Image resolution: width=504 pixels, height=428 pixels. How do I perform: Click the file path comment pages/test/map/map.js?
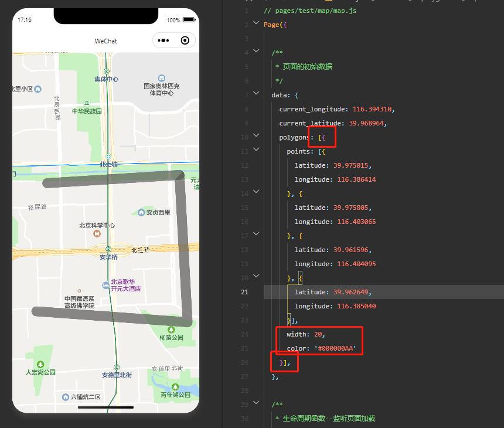click(310, 11)
